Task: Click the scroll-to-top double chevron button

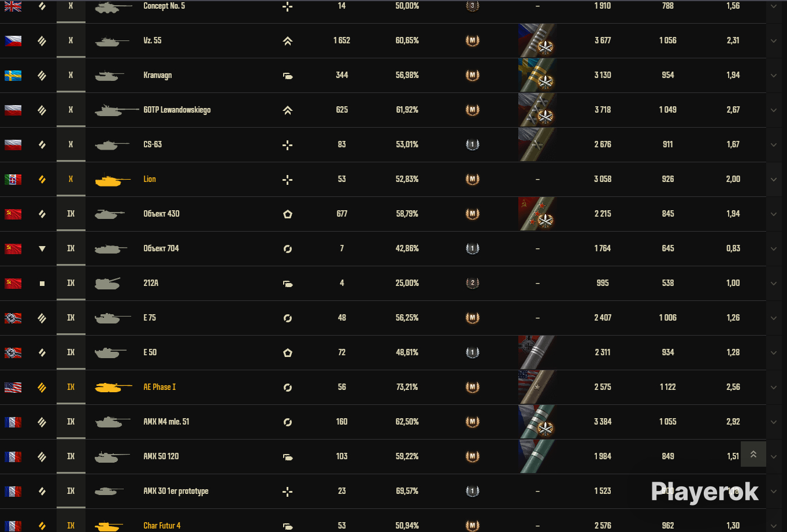Action: [753, 455]
